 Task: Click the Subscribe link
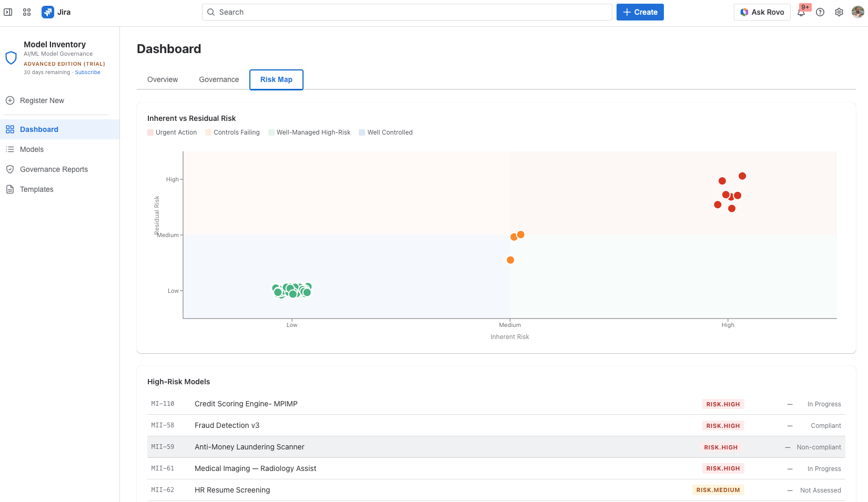[x=87, y=73]
